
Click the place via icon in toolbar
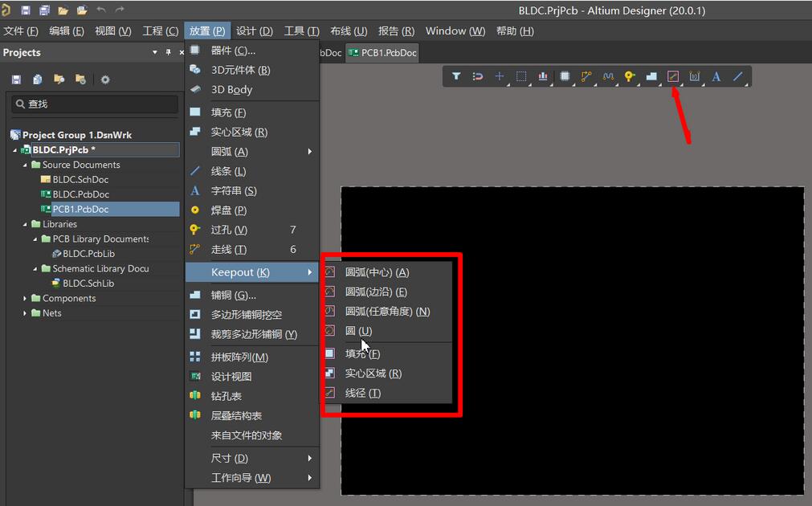pos(630,76)
